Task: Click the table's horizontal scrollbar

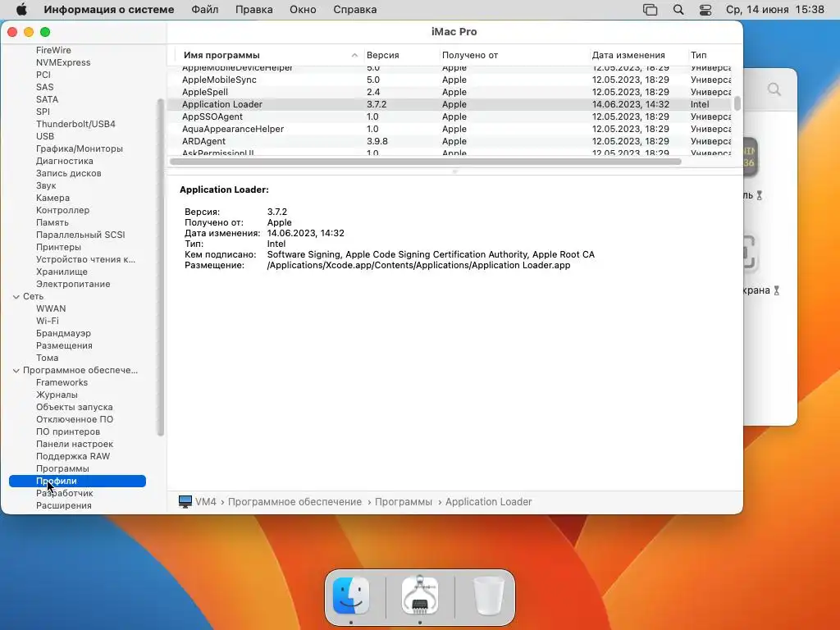Action: tap(426, 162)
